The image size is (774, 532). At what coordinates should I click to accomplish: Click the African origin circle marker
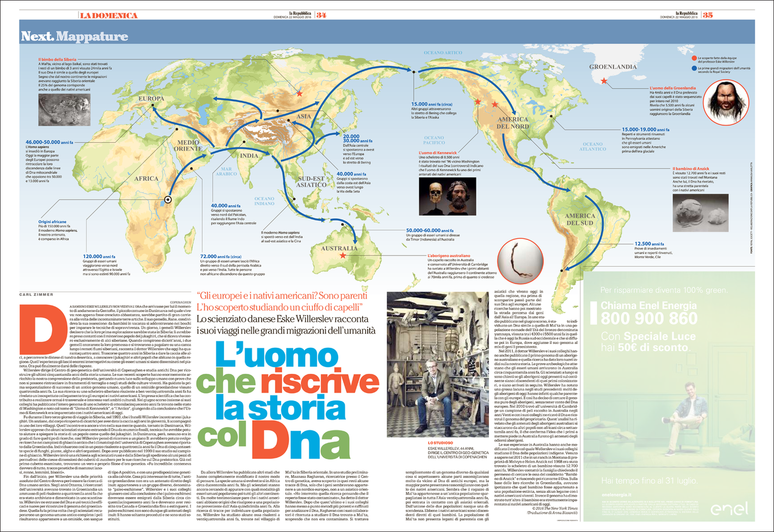pyautogui.click(x=168, y=200)
